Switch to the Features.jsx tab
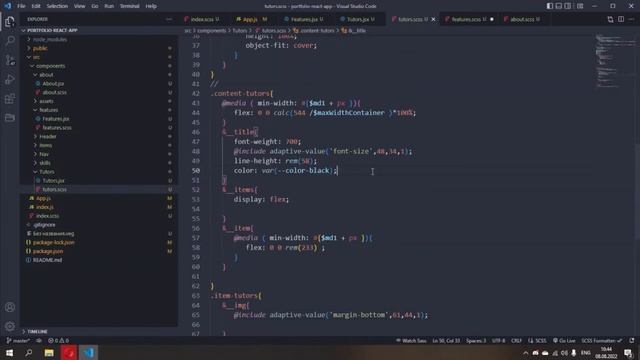Screen dimensions: 640x360 tap(304, 19)
